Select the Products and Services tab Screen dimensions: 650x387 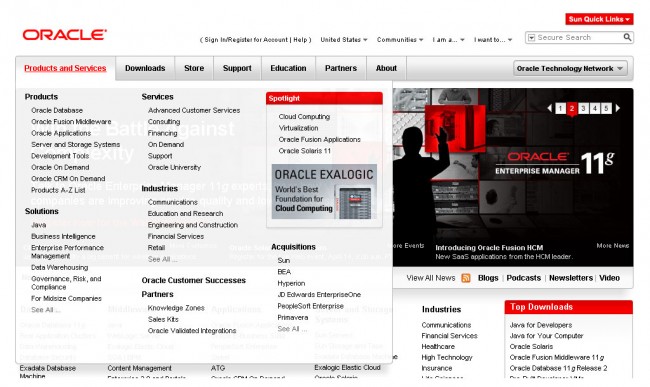pyautogui.click(x=65, y=68)
